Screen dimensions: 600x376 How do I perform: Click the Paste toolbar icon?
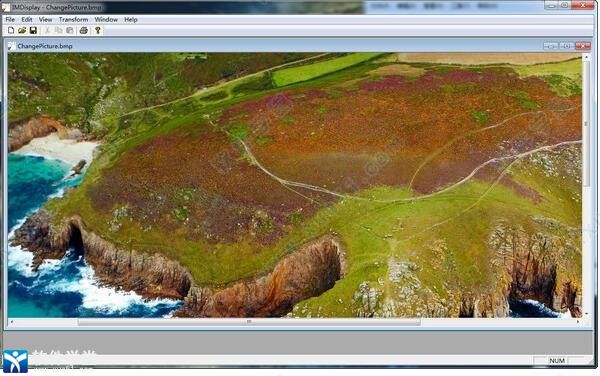tap(70, 30)
